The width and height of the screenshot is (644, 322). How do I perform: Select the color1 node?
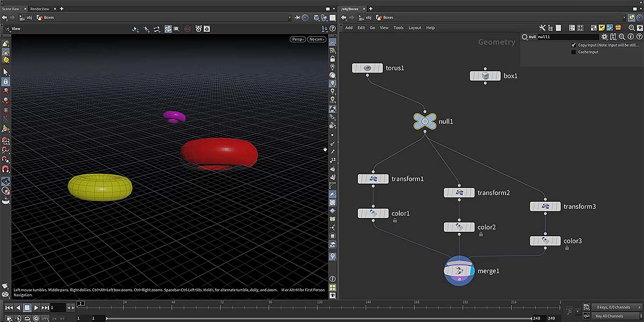tap(373, 214)
